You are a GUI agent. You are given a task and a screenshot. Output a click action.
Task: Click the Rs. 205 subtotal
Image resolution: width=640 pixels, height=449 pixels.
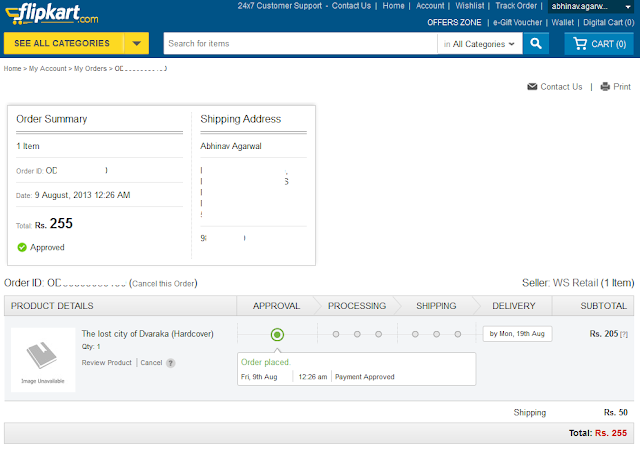(x=604, y=334)
